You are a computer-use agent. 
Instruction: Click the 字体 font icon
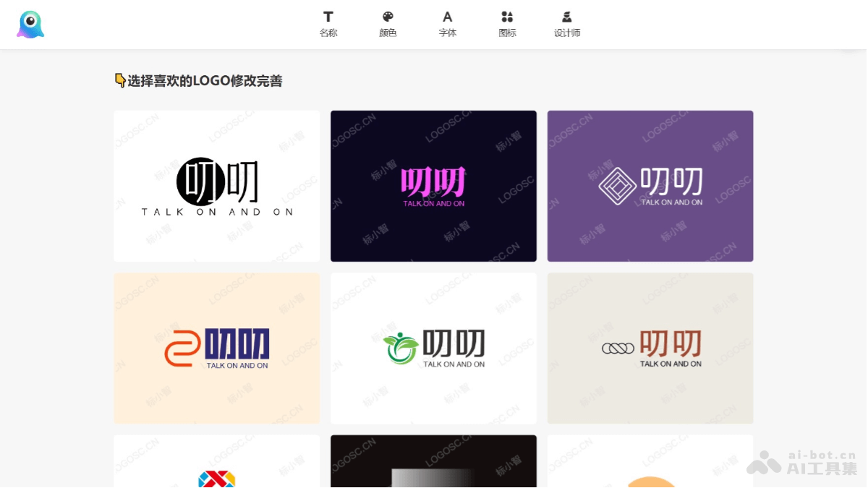click(x=447, y=17)
